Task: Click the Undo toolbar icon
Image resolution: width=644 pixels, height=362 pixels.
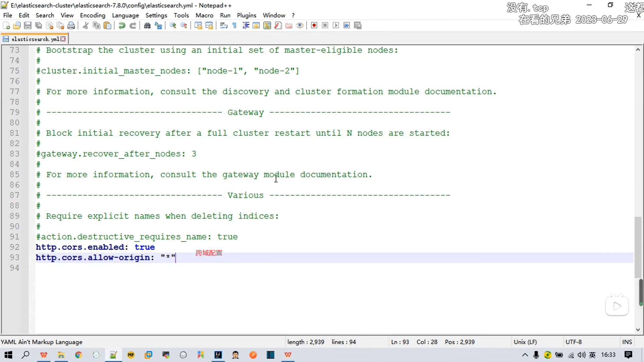Action: [122, 25]
